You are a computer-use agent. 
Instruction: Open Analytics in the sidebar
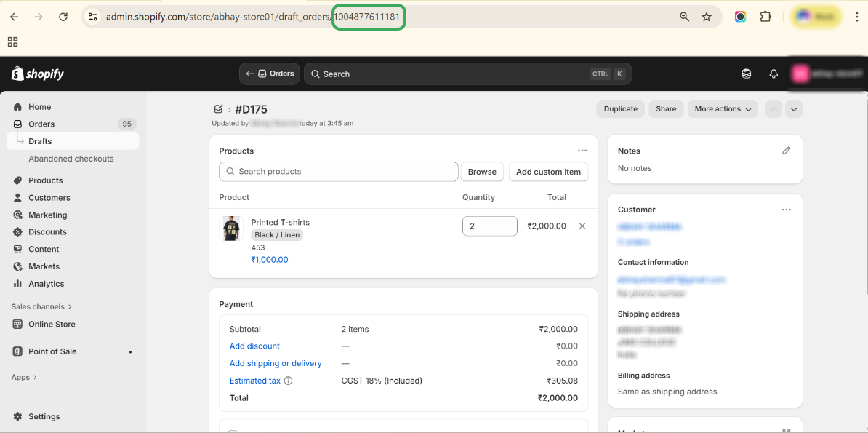[x=47, y=284]
